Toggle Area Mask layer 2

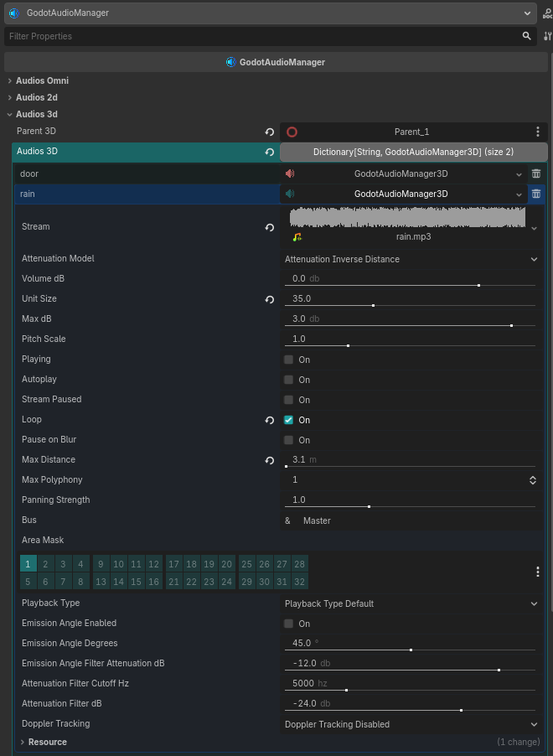45,563
